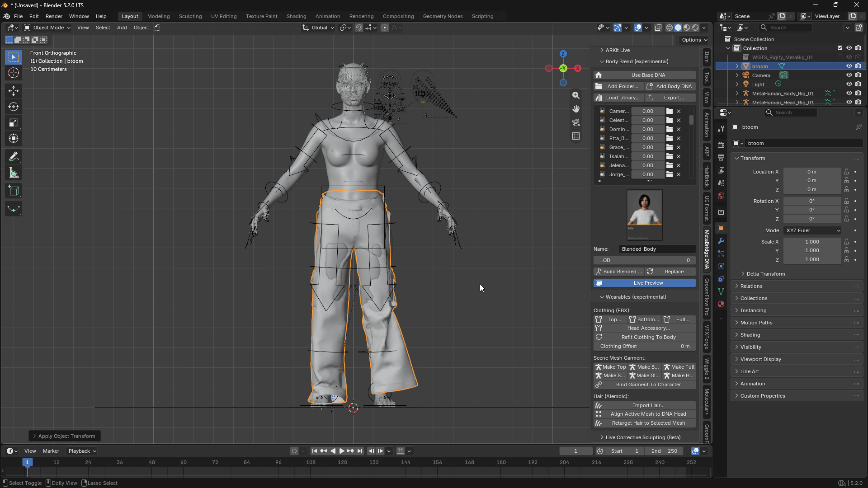Disable btoom in renders
Screen dimensions: 868x488
[858, 66]
